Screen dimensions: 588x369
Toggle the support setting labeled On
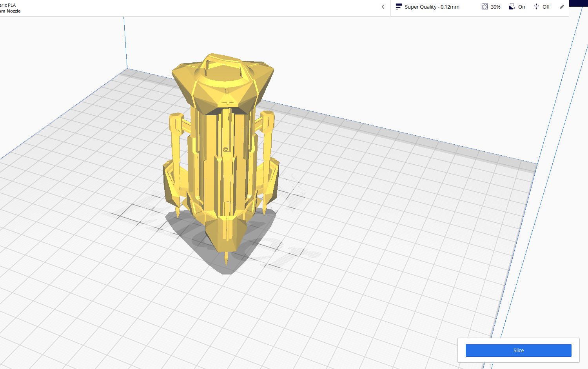[x=522, y=7]
